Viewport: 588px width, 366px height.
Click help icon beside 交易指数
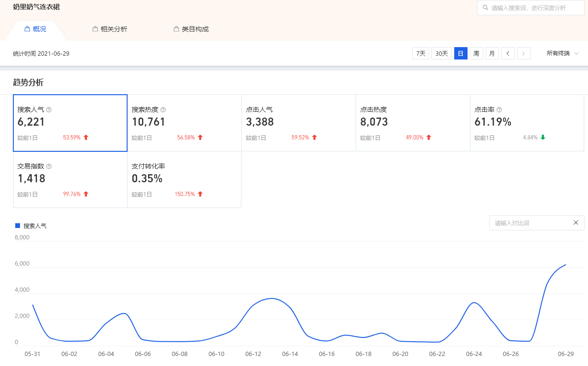click(x=49, y=167)
